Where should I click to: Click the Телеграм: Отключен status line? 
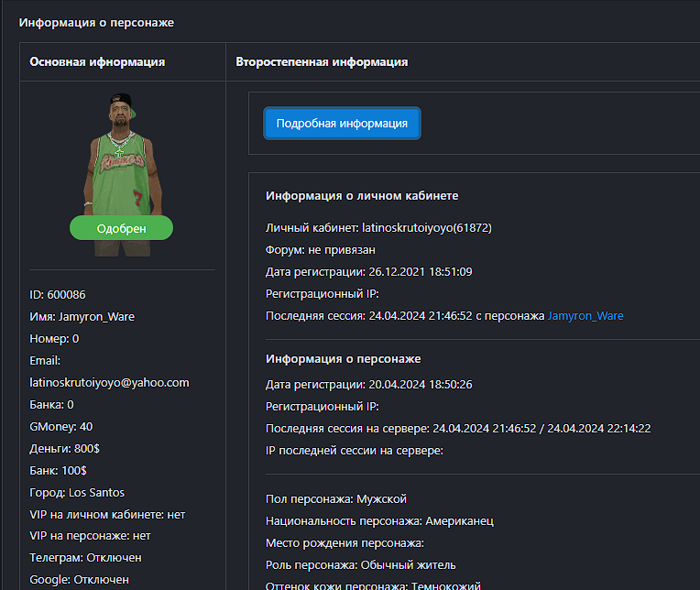pyautogui.click(x=85, y=558)
